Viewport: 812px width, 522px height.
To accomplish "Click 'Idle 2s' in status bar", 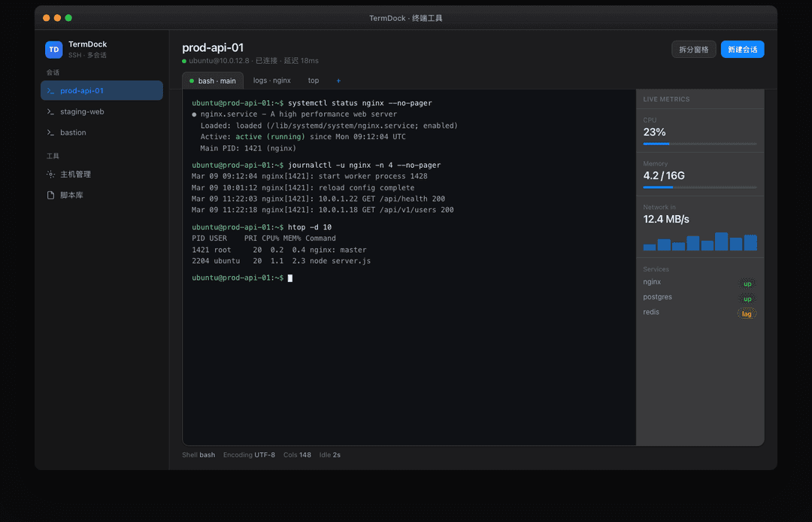I will tap(330, 455).
